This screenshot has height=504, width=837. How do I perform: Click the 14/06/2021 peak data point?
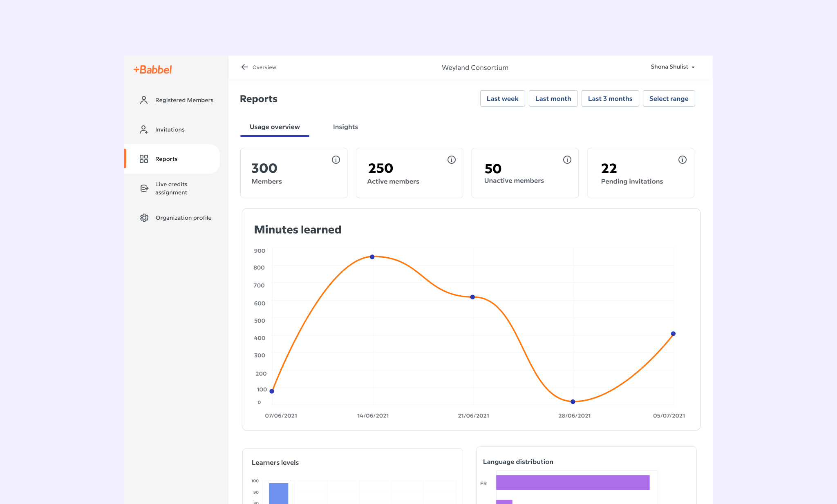[x=372, y=257]
